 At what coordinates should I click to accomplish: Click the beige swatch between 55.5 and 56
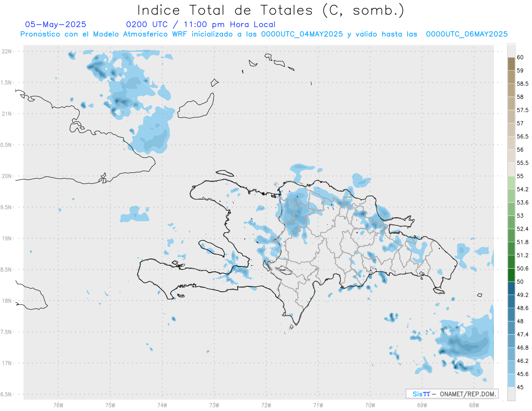(511, 156)
